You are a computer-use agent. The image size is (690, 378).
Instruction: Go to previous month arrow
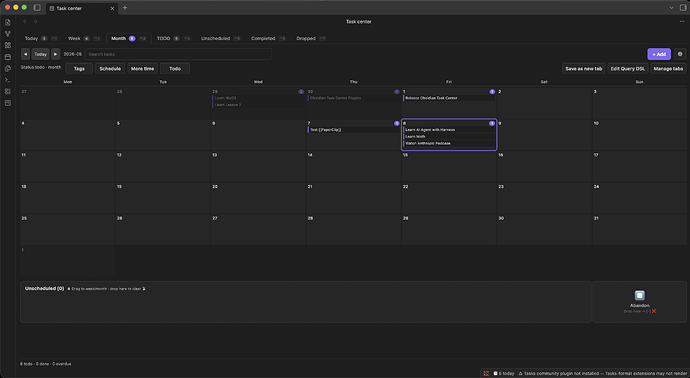pyautogui.click(x=26, y=54)
